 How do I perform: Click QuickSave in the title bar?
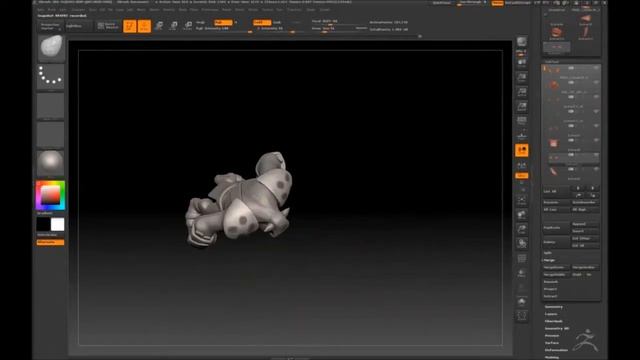pyautogui.click(x=442, y=3)
